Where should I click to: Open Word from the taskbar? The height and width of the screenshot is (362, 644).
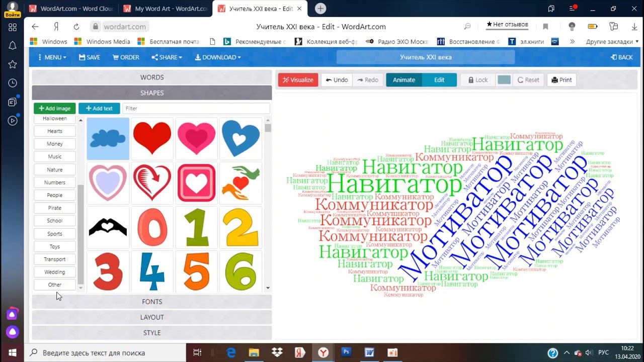(369, 352)
